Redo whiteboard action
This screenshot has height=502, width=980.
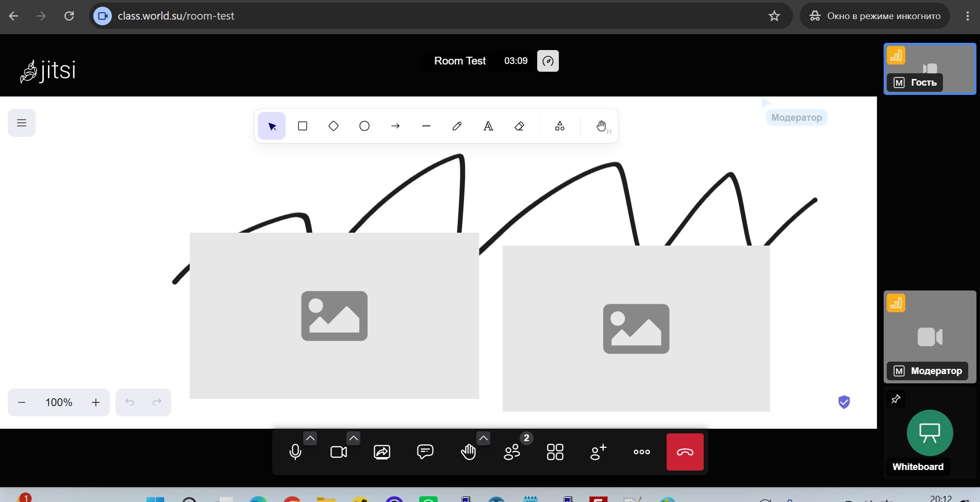click(157, 402)
